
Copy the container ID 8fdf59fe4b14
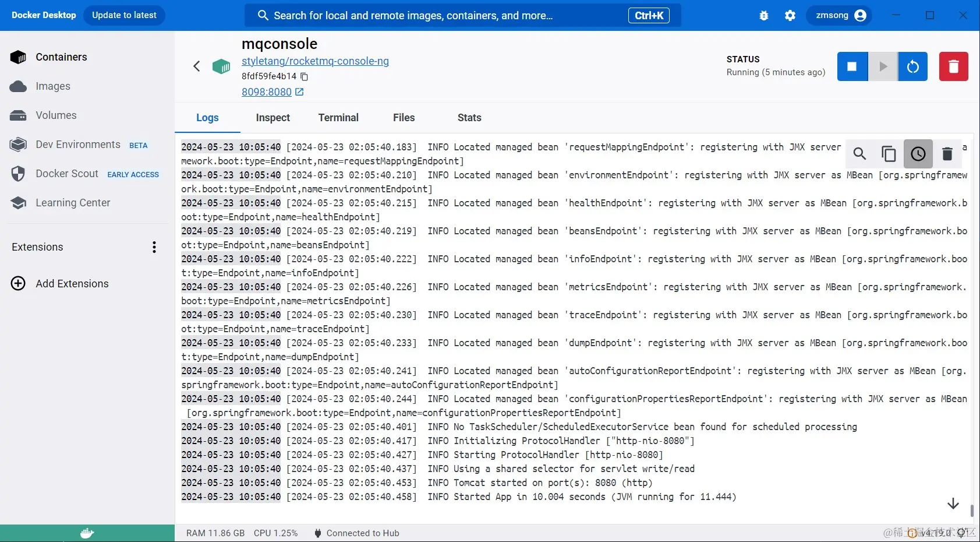tap(305, 76)
